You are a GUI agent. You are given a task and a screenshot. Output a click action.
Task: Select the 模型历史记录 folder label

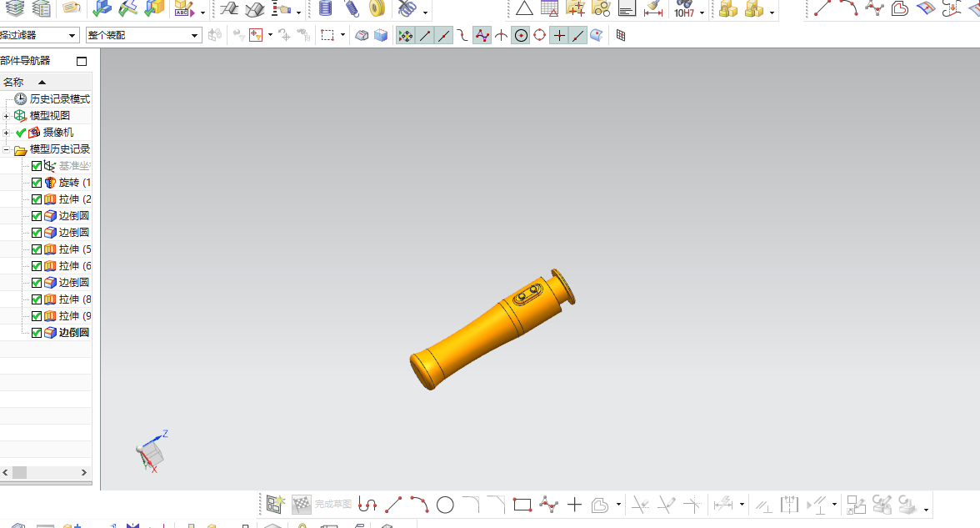click(x=60, y=149)
